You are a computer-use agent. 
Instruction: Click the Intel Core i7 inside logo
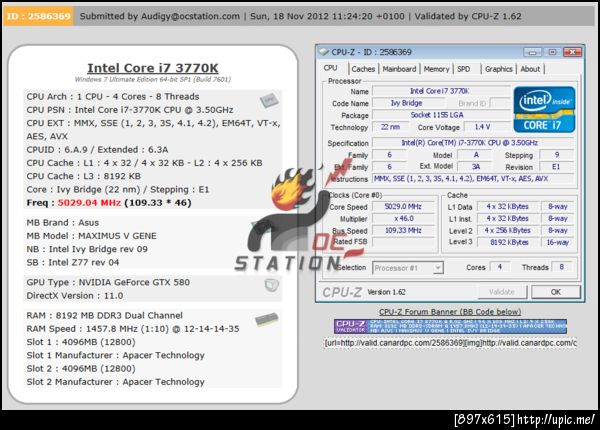coord(544,109)
